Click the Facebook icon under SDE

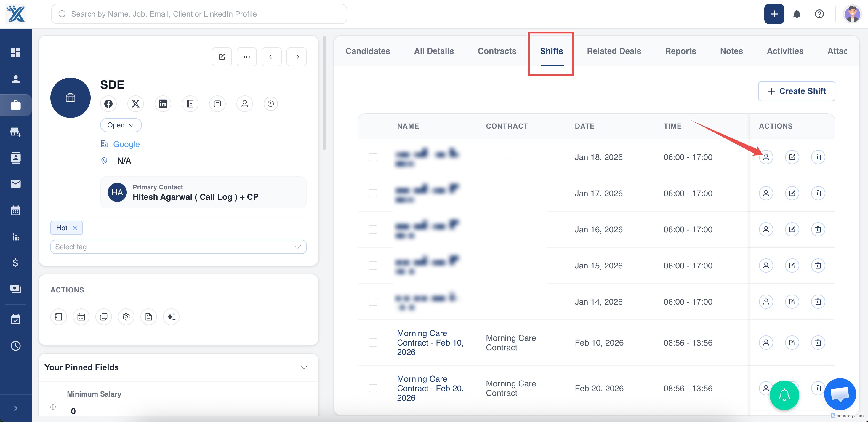click(108, 104)
